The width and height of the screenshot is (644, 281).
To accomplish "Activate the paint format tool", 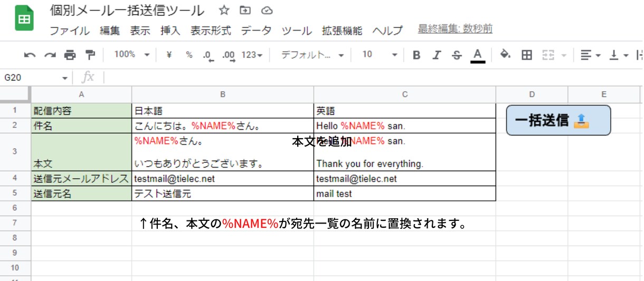I will pos(90,55).
